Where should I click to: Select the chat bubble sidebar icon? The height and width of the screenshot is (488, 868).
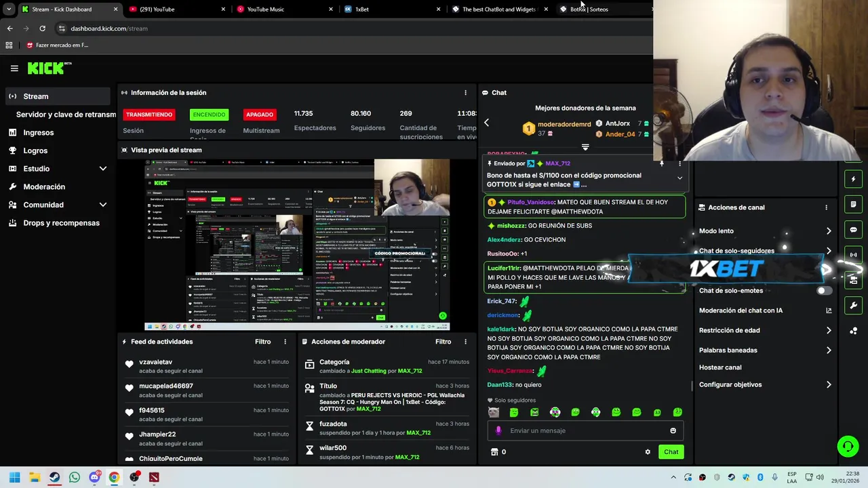click(854, 230)
